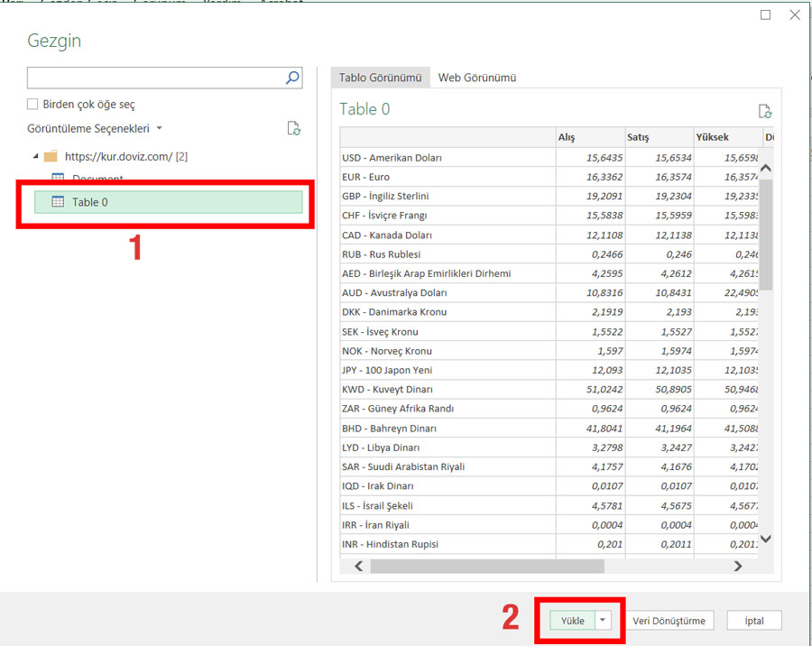This screenshot has width=812, height=646.
Task: Click the 'NOK - Norveç Kronu' row label
Action: (387, 351)
